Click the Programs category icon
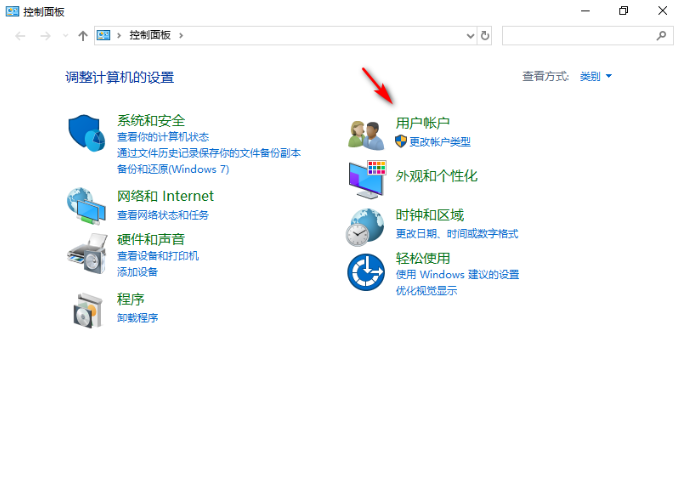Image resolution: width=678 pixels, height=478 pixels. pos(87,310)
